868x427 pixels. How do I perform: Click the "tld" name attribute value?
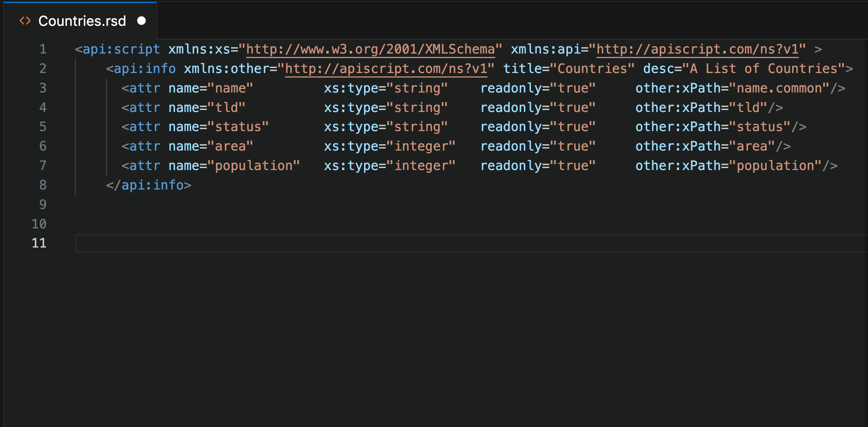(226, 107)
